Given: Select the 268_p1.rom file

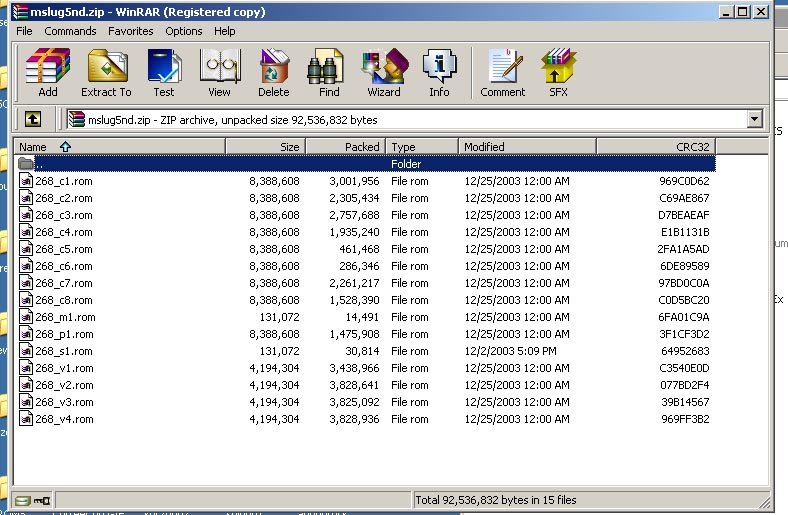Looking at the screenshot, I should point(64,334).
